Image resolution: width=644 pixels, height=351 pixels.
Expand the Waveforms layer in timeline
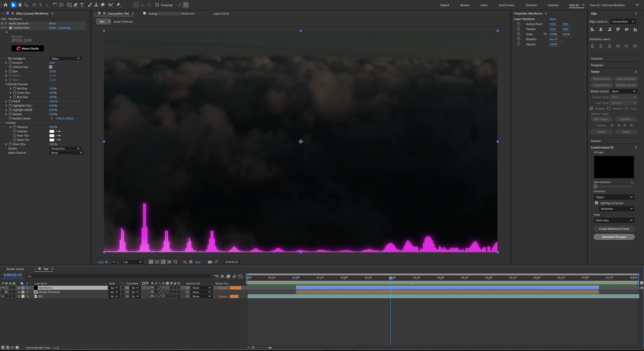(19, 288)
